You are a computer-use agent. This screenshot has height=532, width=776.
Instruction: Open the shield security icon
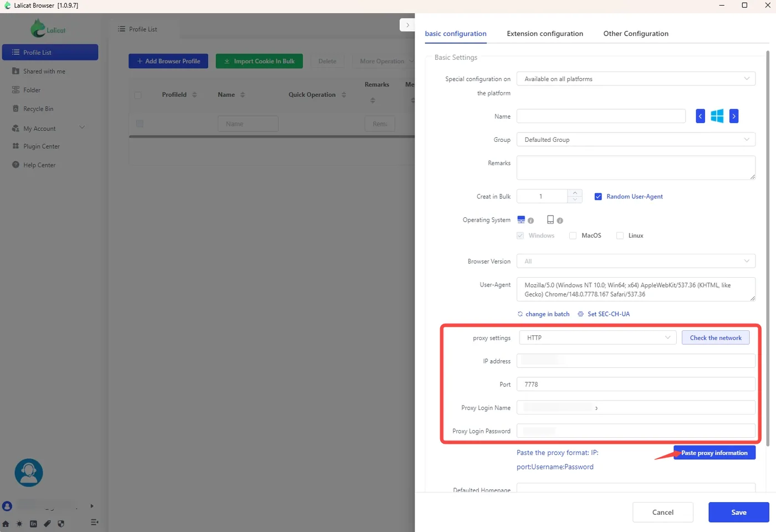pyautogui.click(x=61, y=523)
